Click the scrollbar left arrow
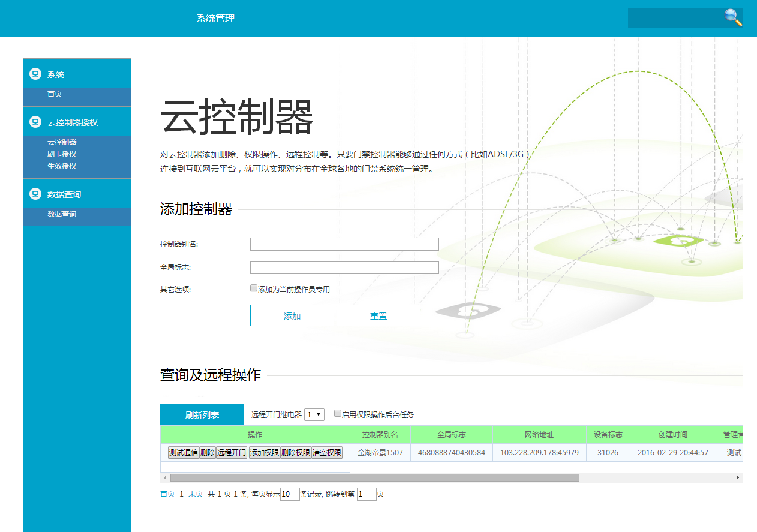 pos(165,478)
